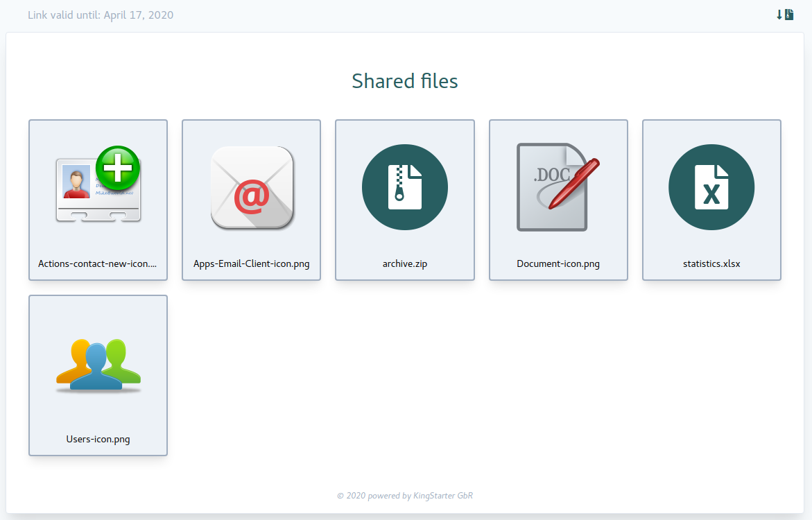Click the 'Shared files' heading

pos(405,81)
